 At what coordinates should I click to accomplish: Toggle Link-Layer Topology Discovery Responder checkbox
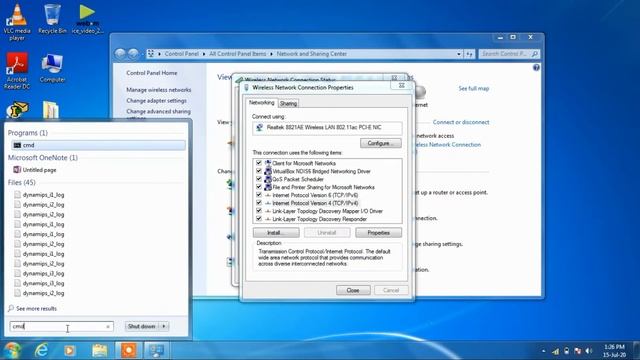pyautogui.click(x=259, y=219)
